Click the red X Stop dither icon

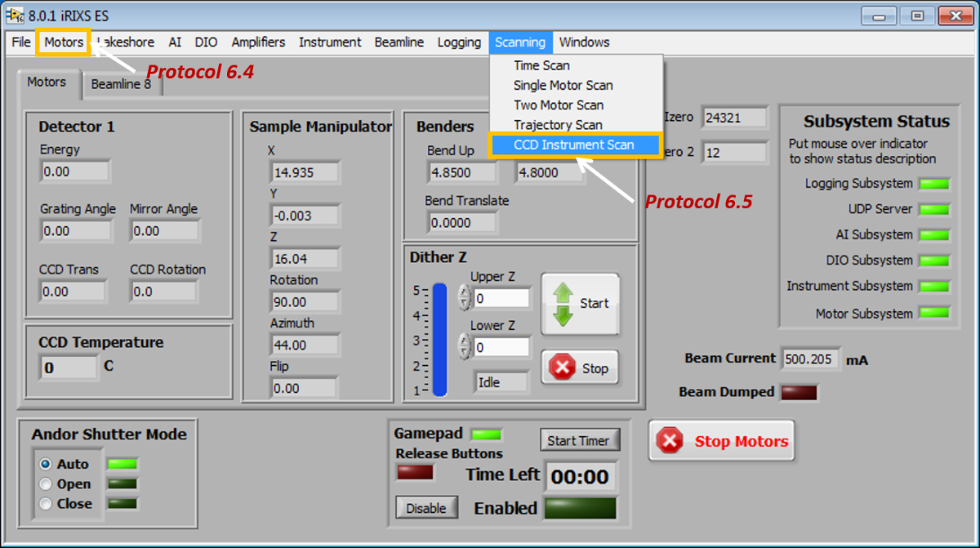[563, 368]
